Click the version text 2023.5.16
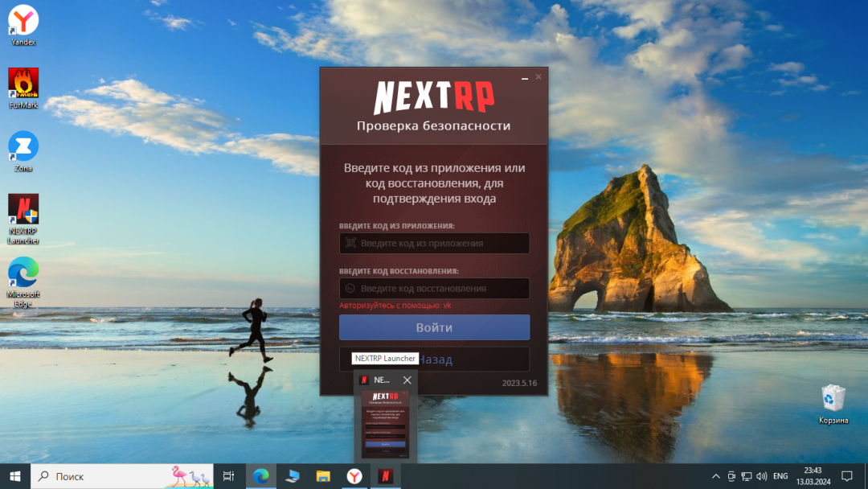 [519, 383]
